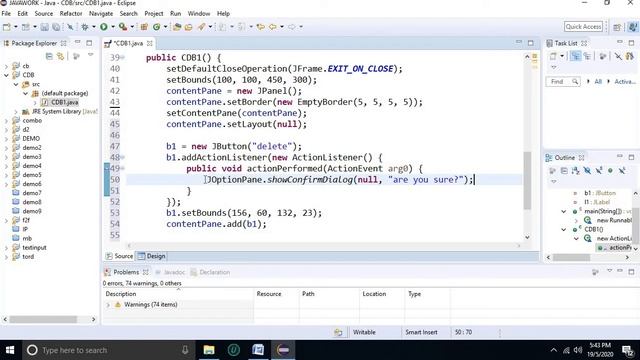Screen dimensions: 640x360
Task: Open dropdown next to New icon
Action: pos(16,27)
